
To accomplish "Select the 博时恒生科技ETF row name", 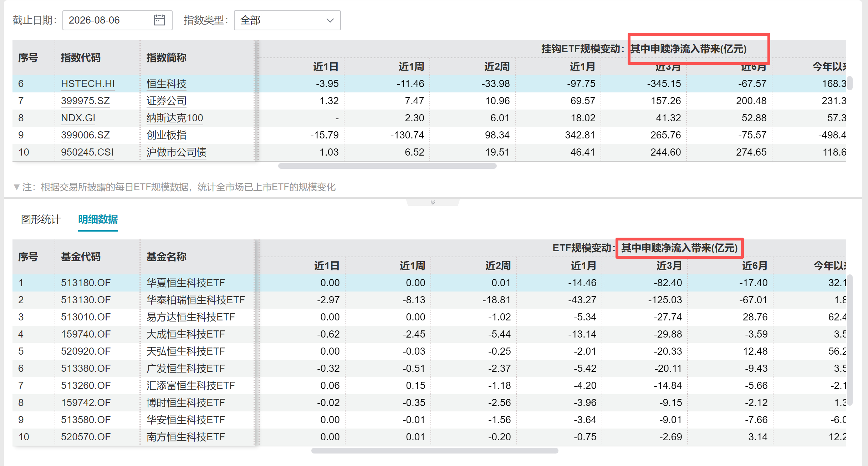I will (186, 402).
